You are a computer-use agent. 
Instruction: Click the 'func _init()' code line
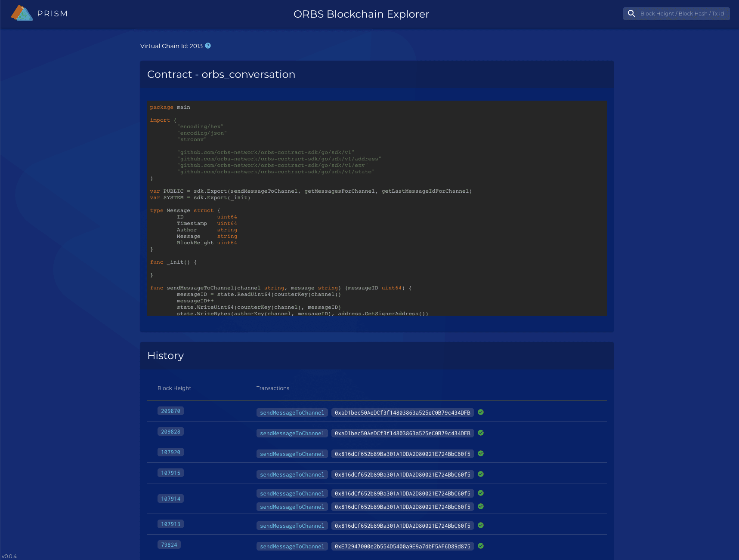pos(173,262)
